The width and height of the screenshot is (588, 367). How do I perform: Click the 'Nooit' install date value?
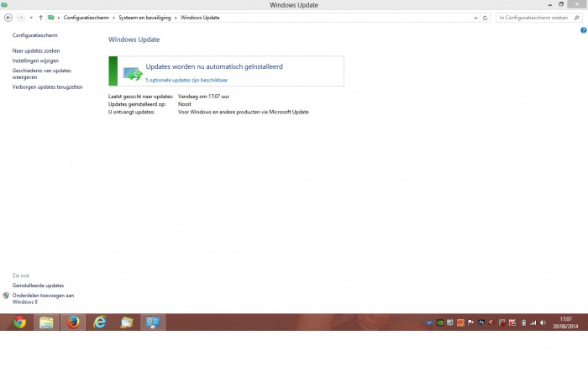click(x=185, y=104)
